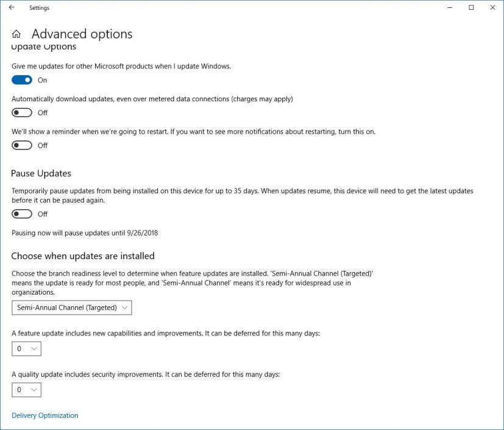Viewport: 504px width, 430px height.
Task: Click the Off label beside Pause Updates
Action: coord(43,214)
